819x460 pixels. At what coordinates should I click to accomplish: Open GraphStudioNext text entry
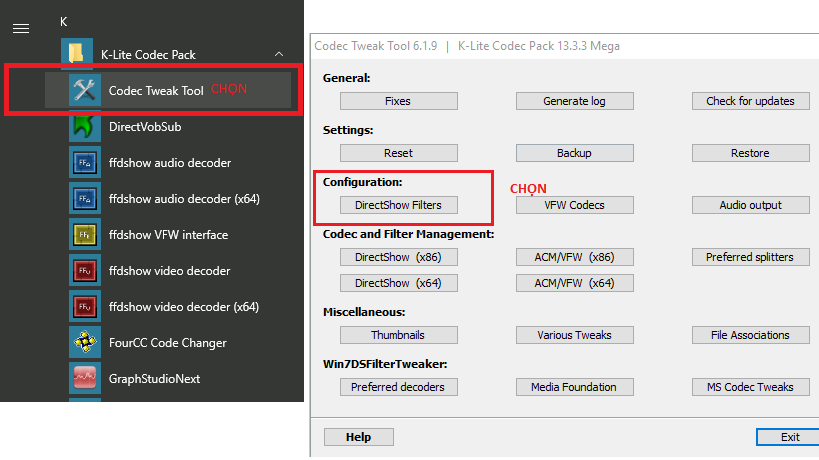(154, 379)
